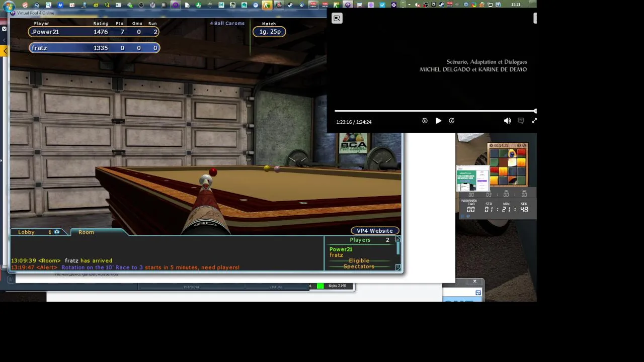Click the Match info '1g, 25p' badge
Screen dimensions: 644x362
point(270,32)
